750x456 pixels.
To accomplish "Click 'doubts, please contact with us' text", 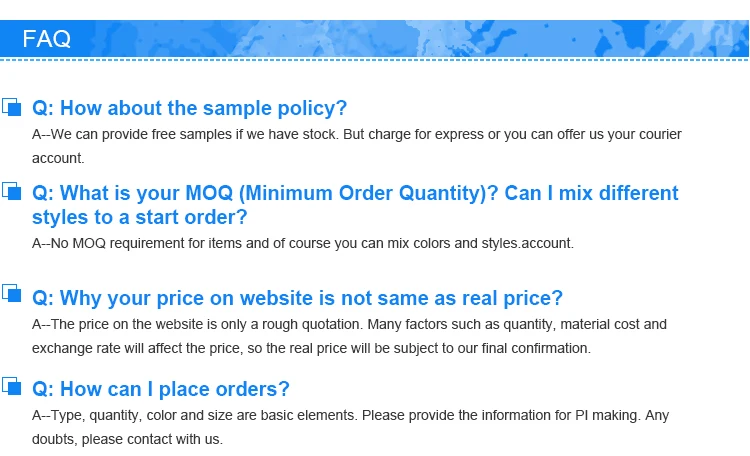I will 127,439.
